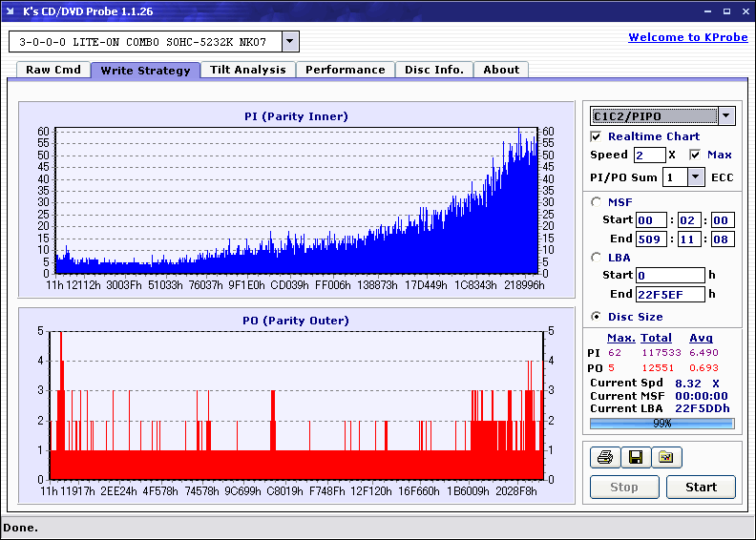Toggle the Realtime Chart checkbox
756x540 pixels.
pyautogui.click(x=597, y=136)
